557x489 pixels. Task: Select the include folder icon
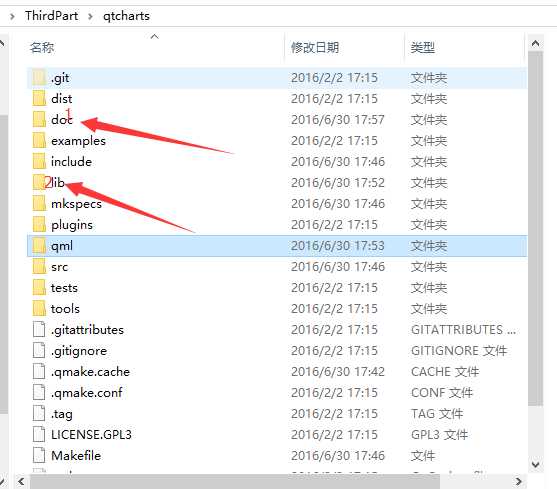39,161
